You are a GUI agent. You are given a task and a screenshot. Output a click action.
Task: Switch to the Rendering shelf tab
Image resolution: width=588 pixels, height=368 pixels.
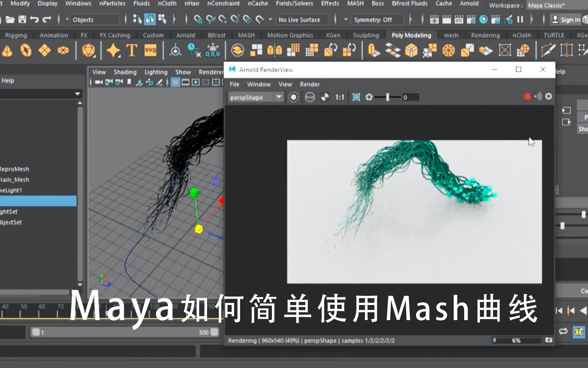[x=485, y=35]
